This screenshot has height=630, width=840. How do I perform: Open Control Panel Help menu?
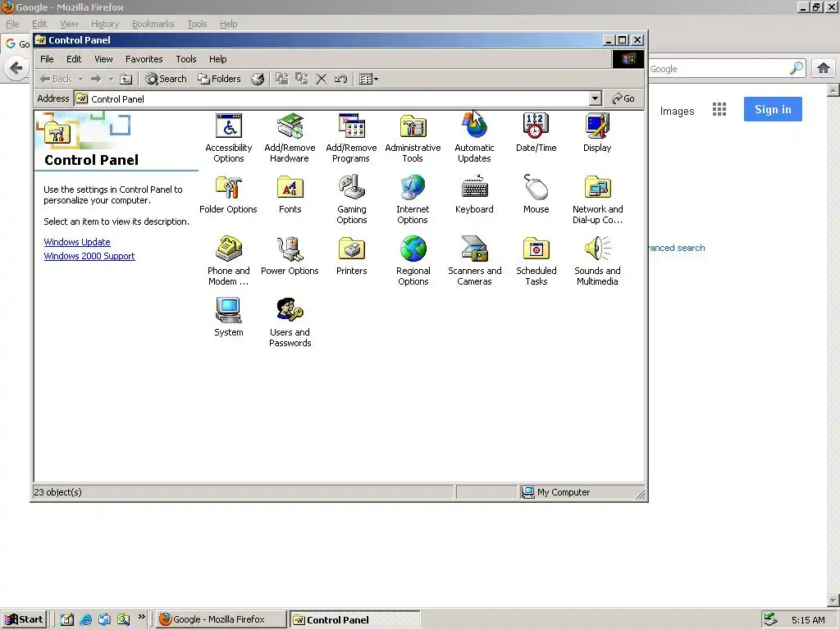tap(218, 59)
